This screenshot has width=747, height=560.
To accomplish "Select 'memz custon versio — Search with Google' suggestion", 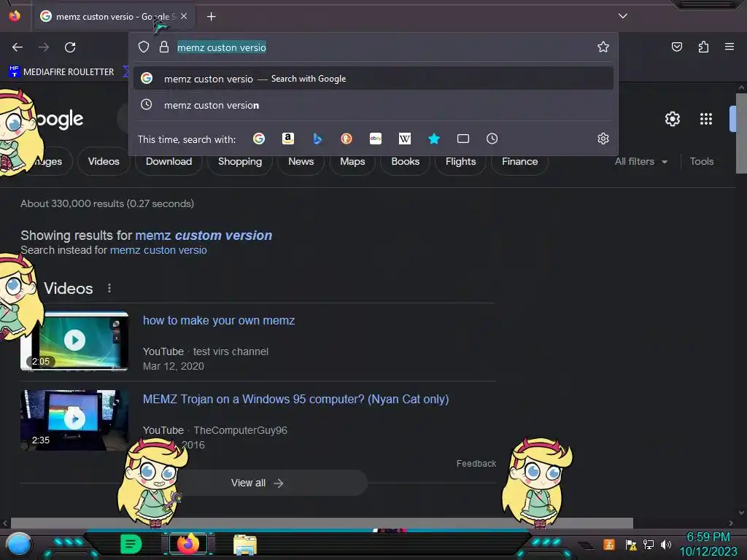I will pyautogui.click(x=373, y=79).
